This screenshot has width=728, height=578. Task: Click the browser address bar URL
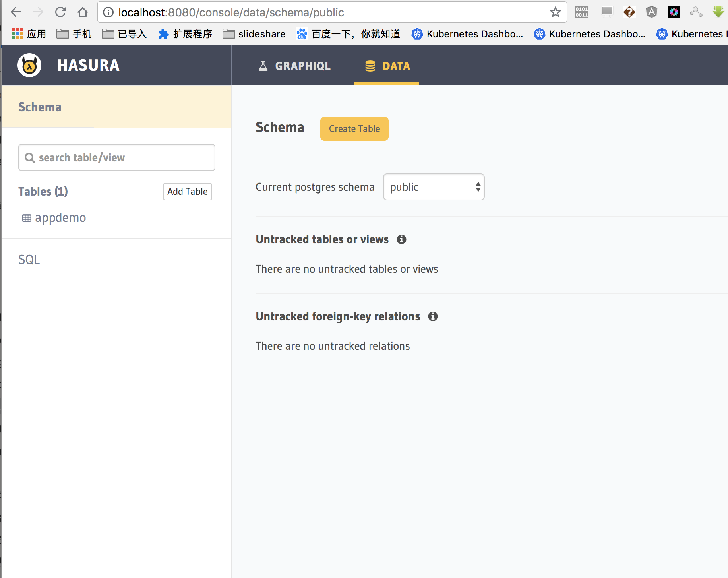pyautogui.click(x=231, y=12)
